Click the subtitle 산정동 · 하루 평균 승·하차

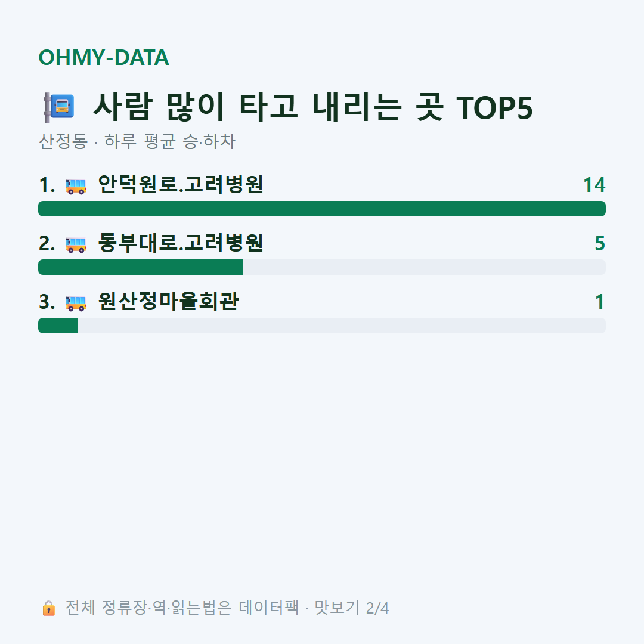tap(137, 141)
